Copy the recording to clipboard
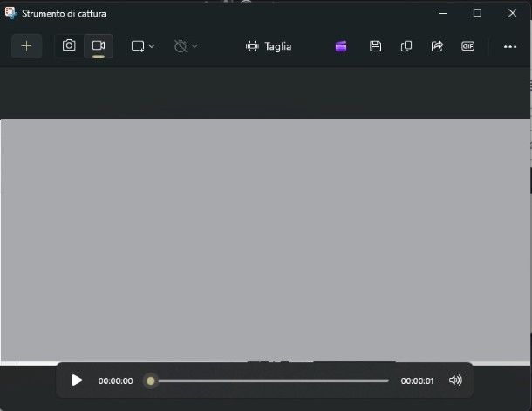The height and width of the screenshot is (411, 532). [406, 46]
